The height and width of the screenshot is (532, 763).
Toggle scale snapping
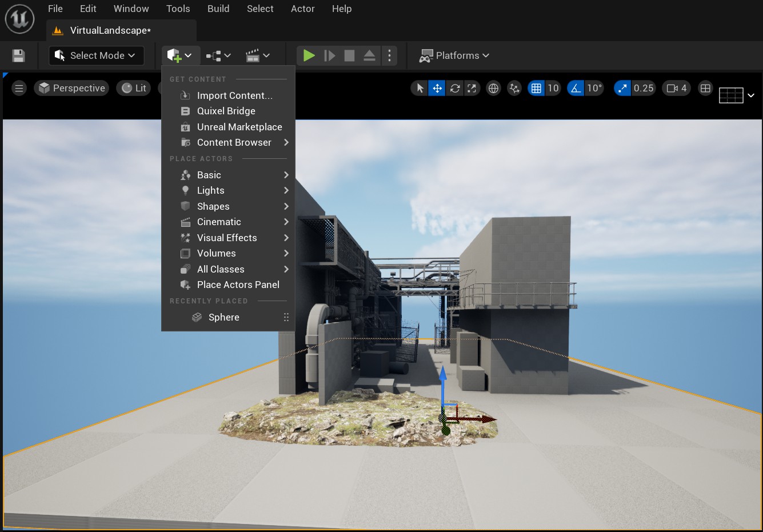coord(622,88)
